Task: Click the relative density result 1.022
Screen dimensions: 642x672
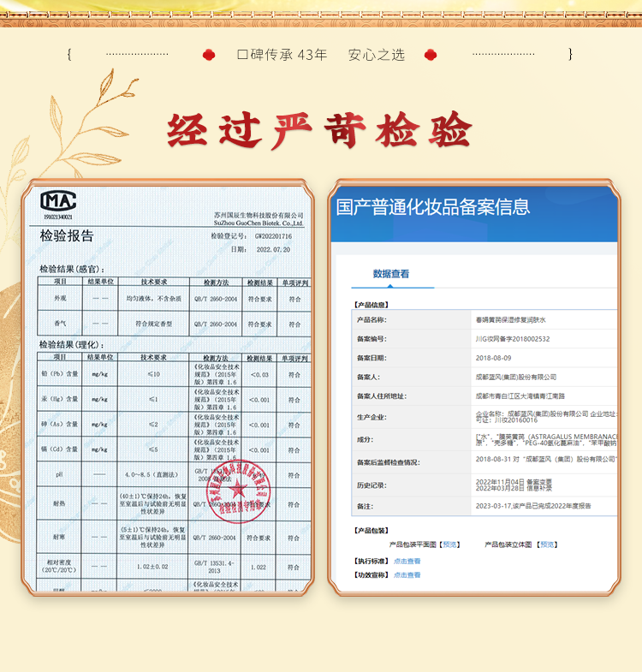Action: [259, 567]
